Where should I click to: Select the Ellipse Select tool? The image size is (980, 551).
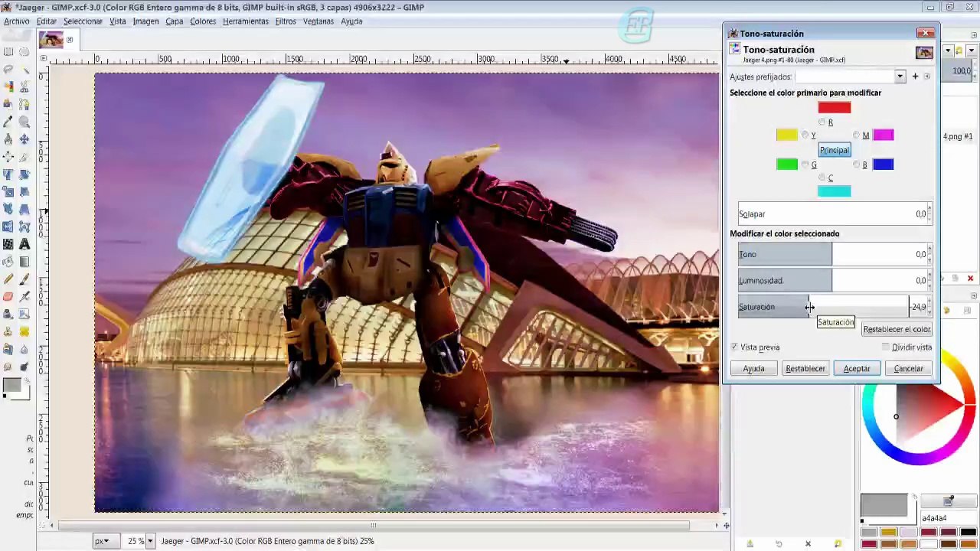[x=24, y=52]
